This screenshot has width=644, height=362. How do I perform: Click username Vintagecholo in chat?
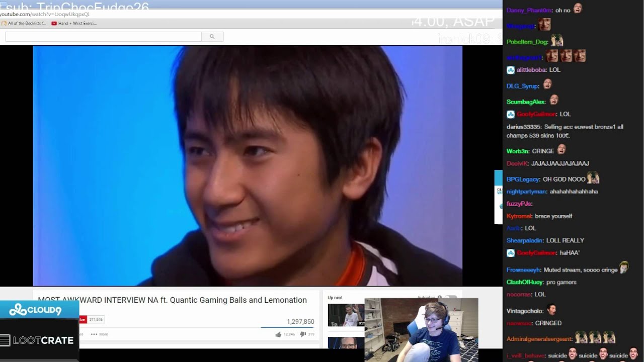(525, 311)
